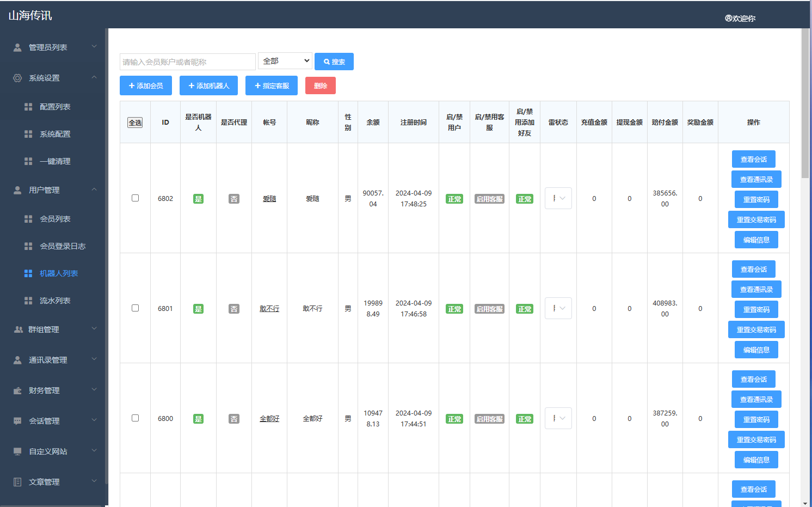Expand the 文章管理 menu chevron
Viewport: 812px width, 507px height.
click(x=94, y=481)
